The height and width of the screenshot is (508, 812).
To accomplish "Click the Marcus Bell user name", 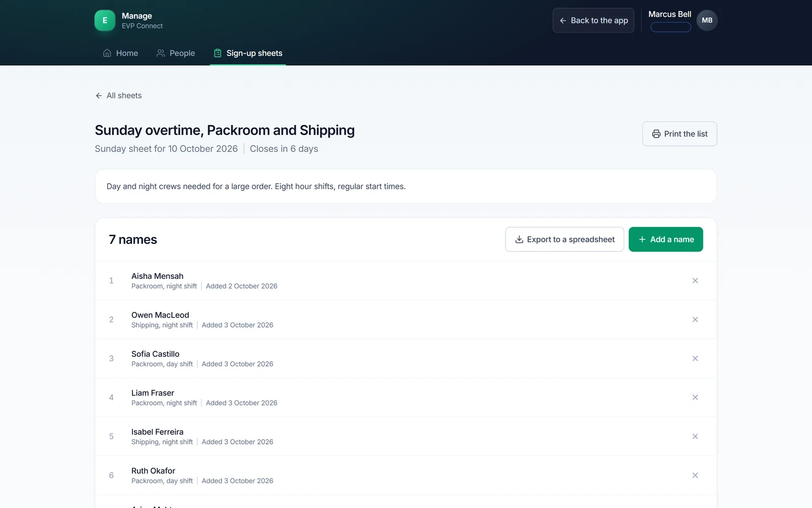I will [x=670, y=14].
